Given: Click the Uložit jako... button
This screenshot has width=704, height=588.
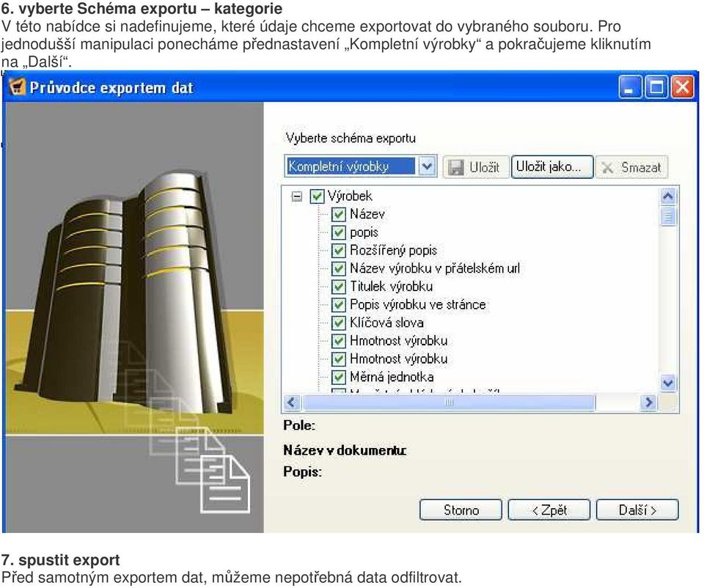Looking at the screenshot, I should pyautogui.click(x=552, y=167).
